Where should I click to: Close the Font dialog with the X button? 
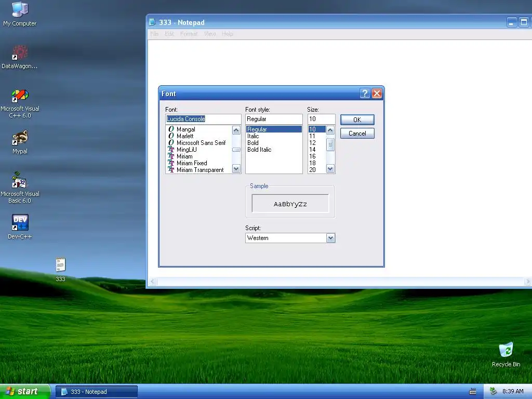(377, 94)
